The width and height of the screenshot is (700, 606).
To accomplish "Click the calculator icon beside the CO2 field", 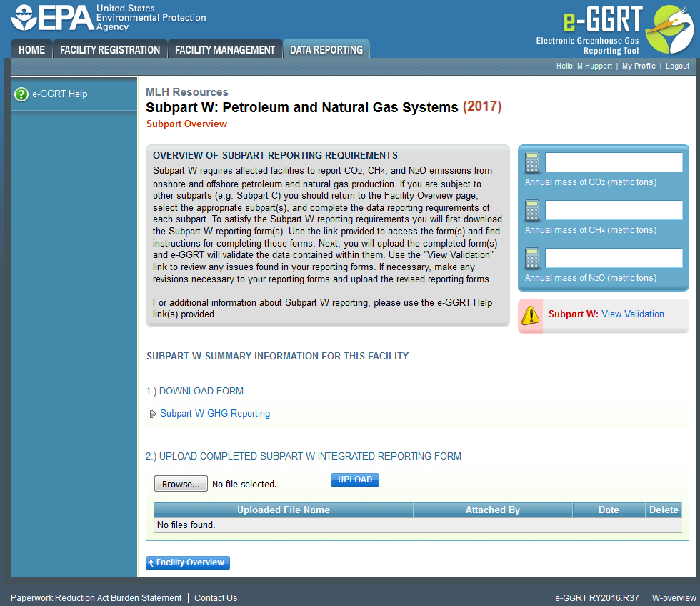I will pyautogui.click(x=531, y=162).
